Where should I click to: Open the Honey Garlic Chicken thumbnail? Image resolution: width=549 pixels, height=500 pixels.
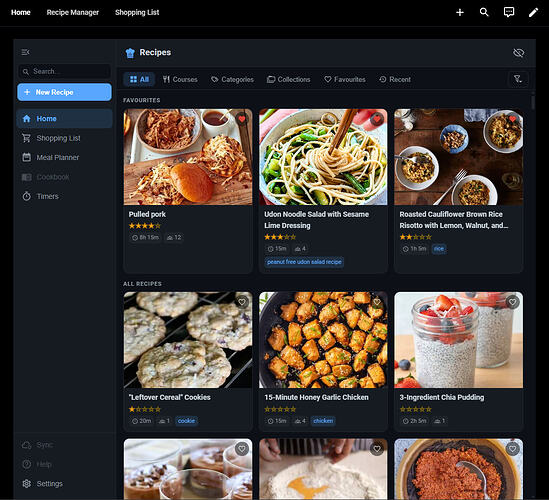(x=323, y=340)
